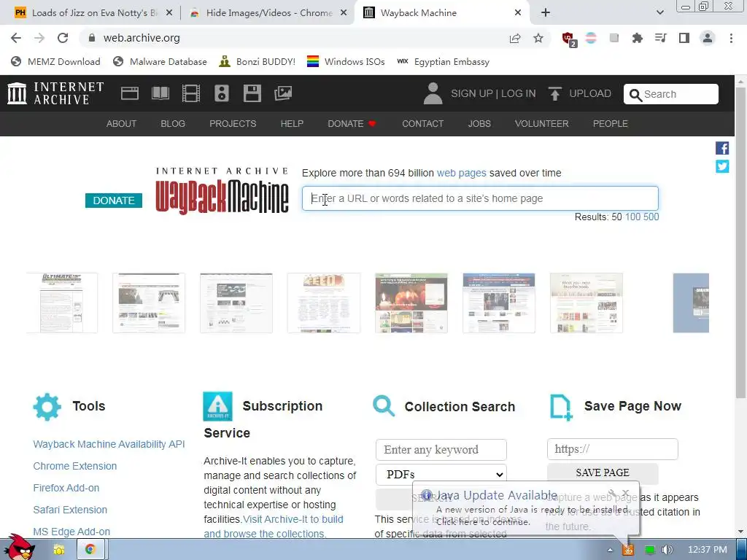Open JOBS in navigation menu
747x560 pixels.
pyautogui.click(x=479, y=124)
